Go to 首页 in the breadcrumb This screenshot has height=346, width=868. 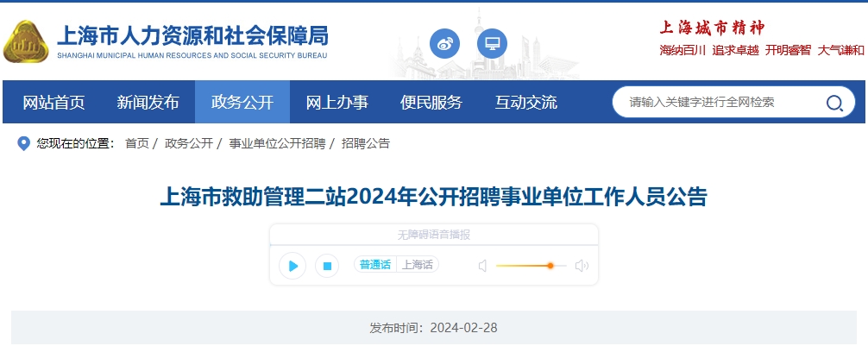pos(137,143)
